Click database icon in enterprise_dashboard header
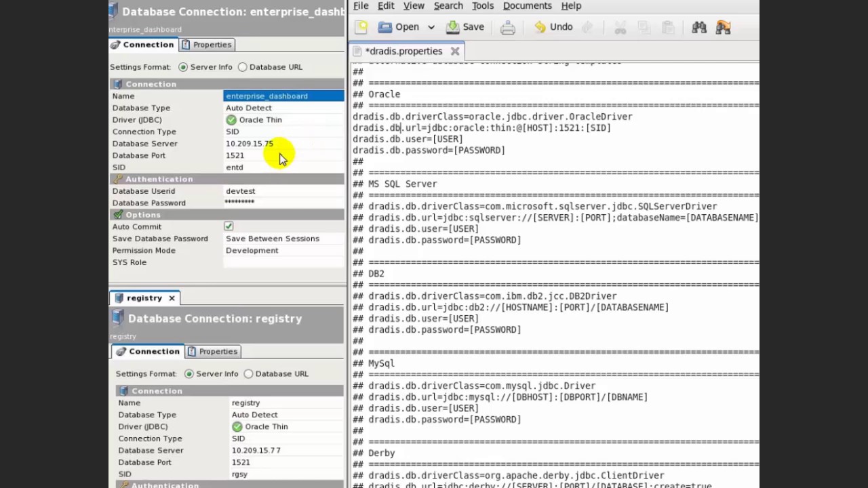 (x=113, y=10)
